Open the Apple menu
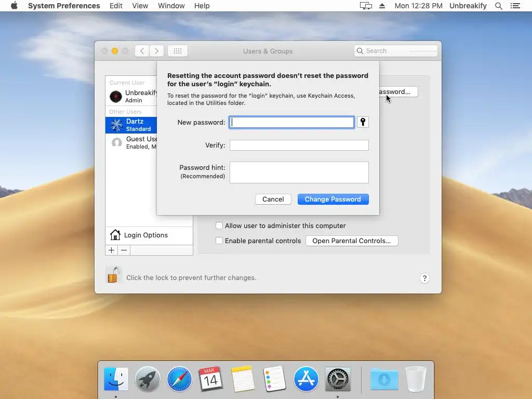The width and height of the screenshot is (532, 399). click(x=14, y=6)
